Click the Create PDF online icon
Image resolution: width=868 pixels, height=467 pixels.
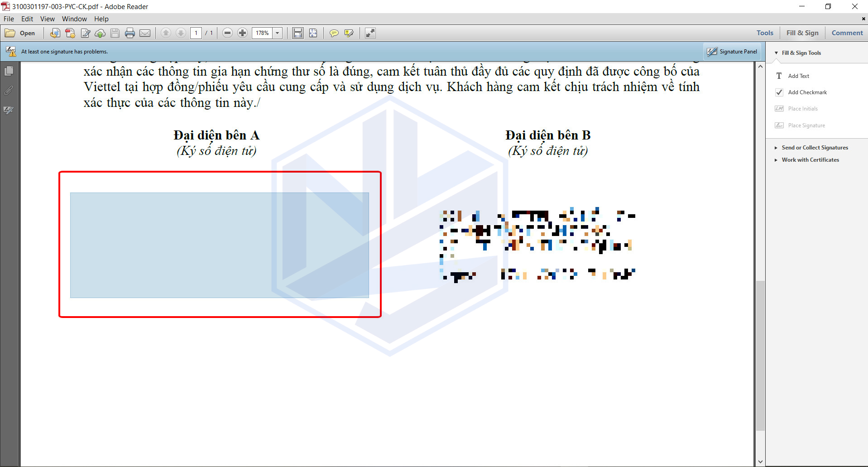70,33
